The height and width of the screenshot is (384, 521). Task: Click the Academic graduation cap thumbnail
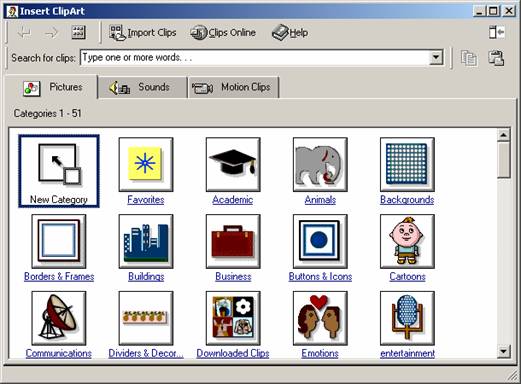(x=233, y=164)
